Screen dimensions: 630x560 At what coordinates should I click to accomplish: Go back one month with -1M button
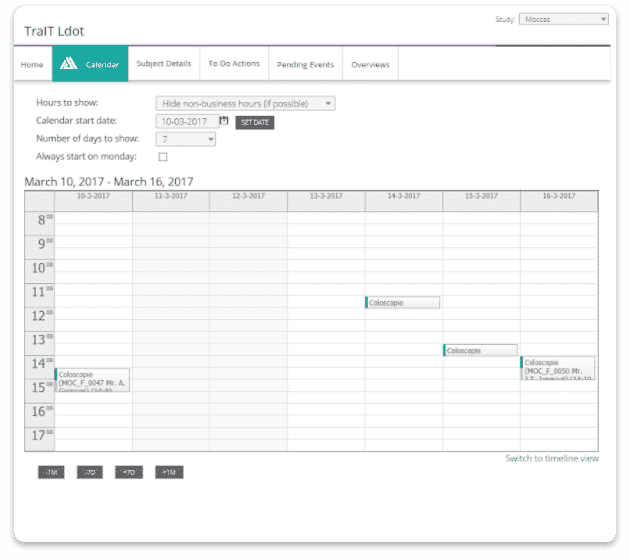pyautogui.click(x=51, y=472)
